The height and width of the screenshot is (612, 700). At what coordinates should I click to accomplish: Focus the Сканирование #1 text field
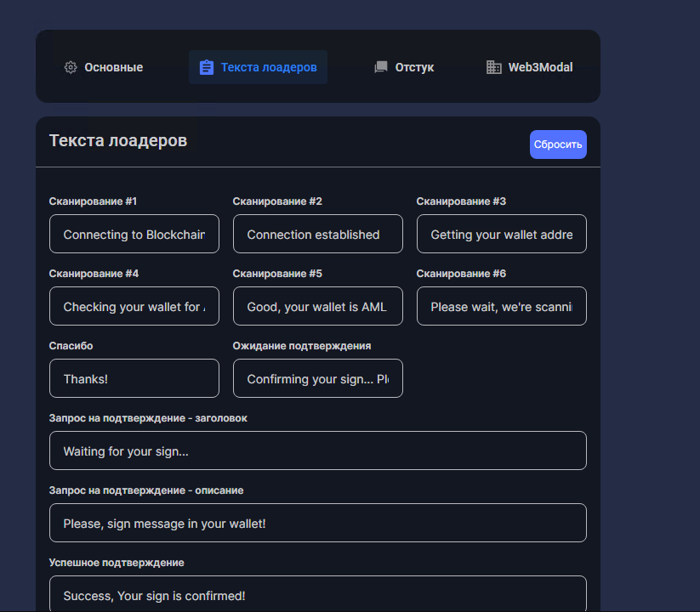coord(134,235)
